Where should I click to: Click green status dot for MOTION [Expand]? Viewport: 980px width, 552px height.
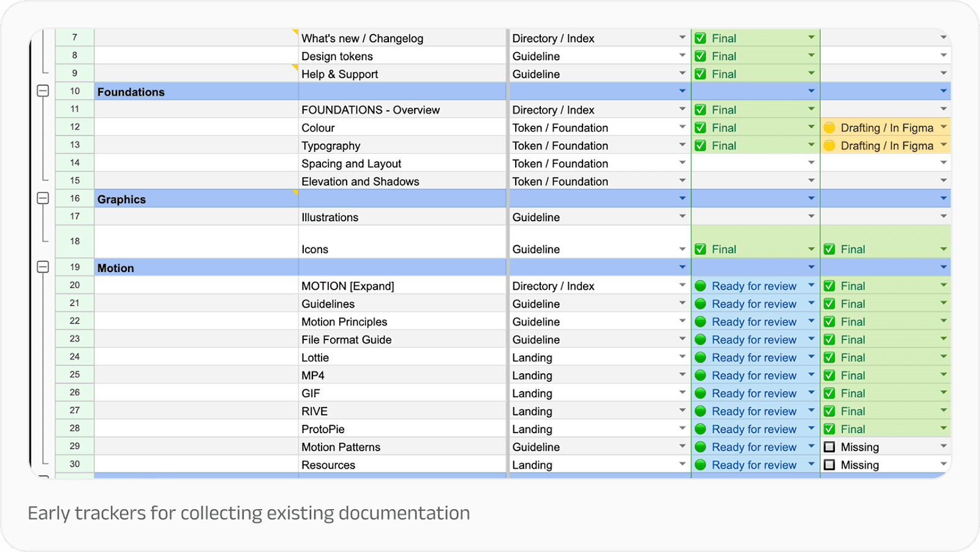(x=701, y=285)
